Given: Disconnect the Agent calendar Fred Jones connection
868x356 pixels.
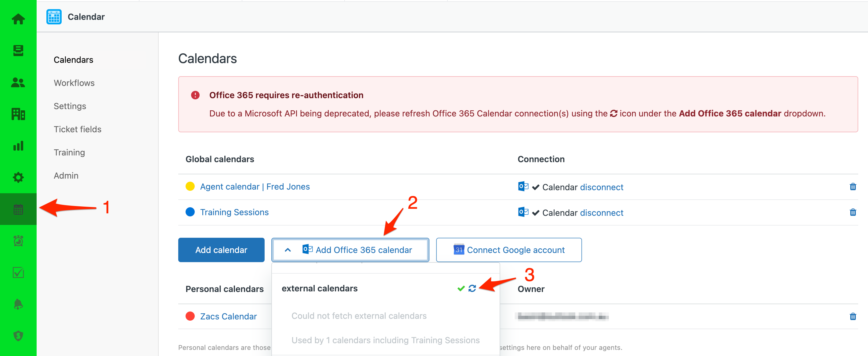Looking at the screenshot, I should [x=601, y=187].
